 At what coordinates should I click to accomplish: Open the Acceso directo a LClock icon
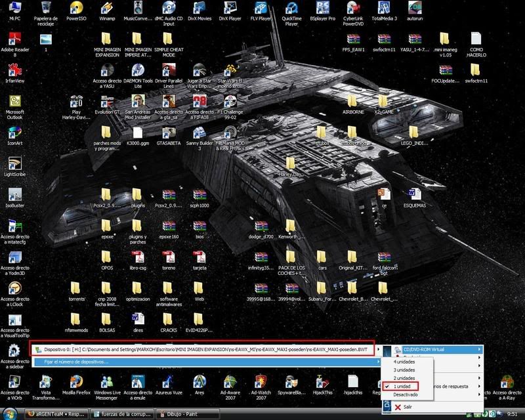[14, 294]
